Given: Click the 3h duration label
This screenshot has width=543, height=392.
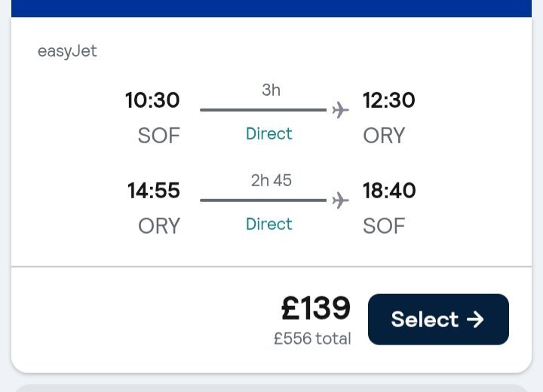Looking at the screenshot, I should tap(271, 90).
